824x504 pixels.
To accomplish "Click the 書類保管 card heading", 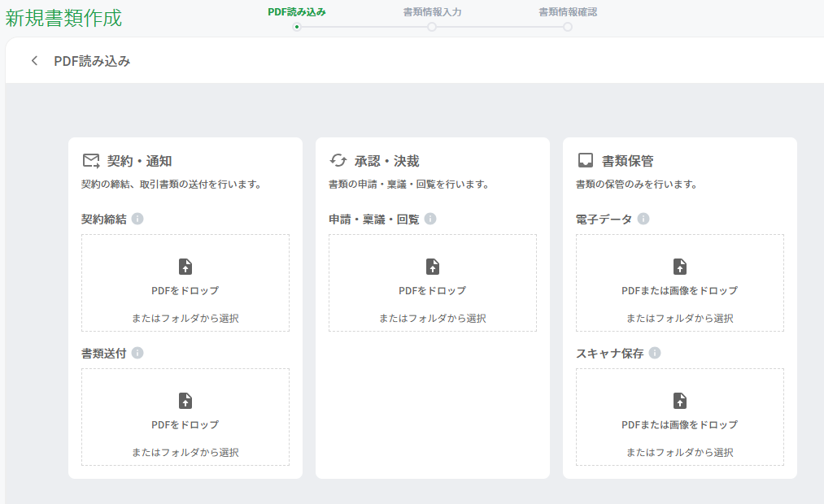I will 627,161.
